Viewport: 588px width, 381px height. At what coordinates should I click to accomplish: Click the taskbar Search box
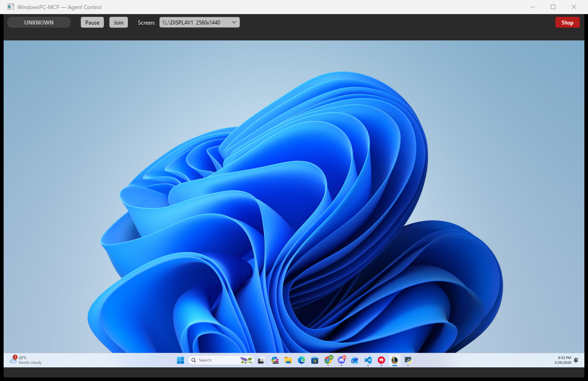click(x=220, y=360)
